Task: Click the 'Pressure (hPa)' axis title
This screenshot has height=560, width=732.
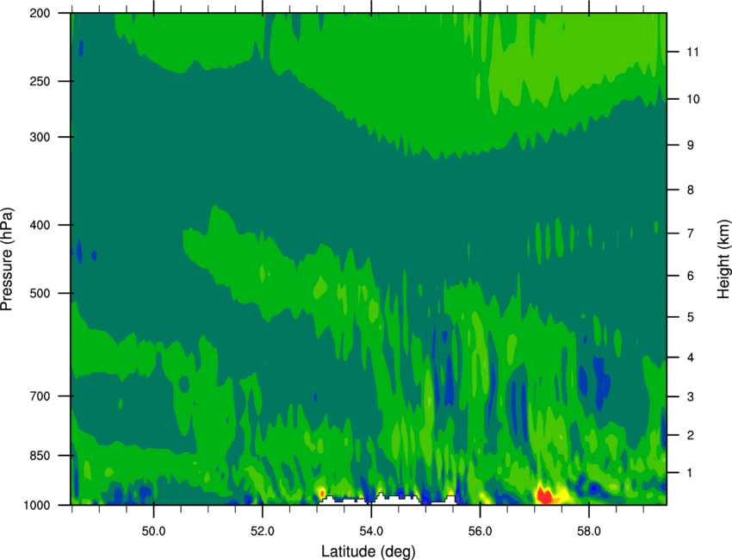Action: (x=7, y=259)
